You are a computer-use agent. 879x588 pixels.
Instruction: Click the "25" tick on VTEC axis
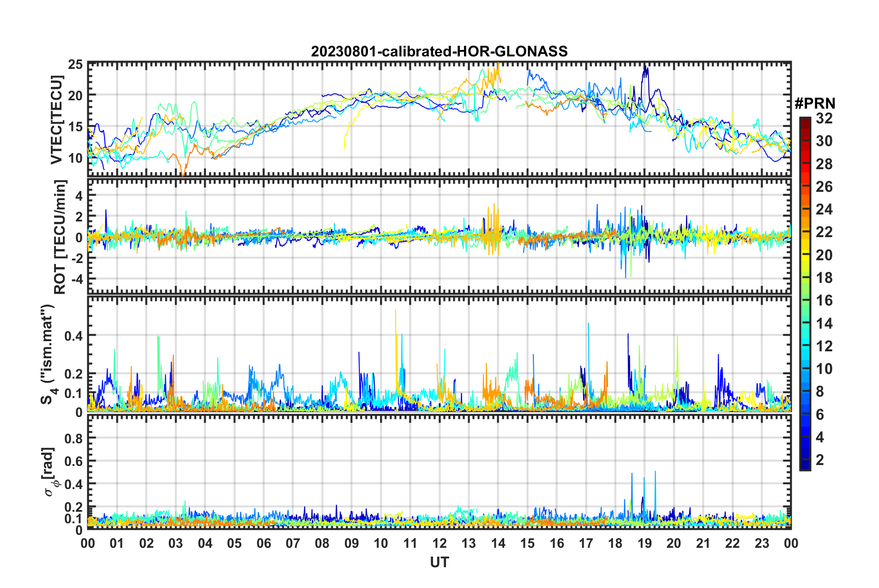[x=75, y=64]
